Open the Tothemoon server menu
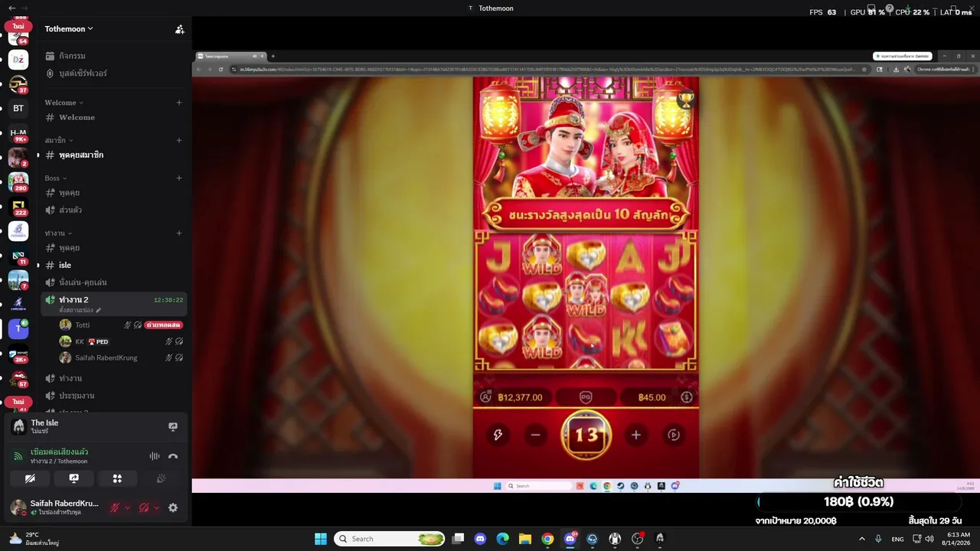The height and width of the screenshot is (551, 980). 69,29
